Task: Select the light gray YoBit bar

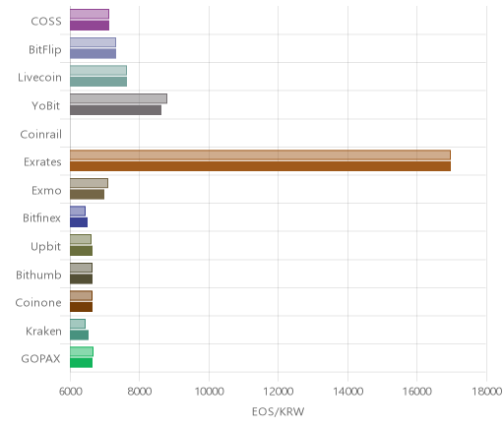Action: (x=118, y=98)
